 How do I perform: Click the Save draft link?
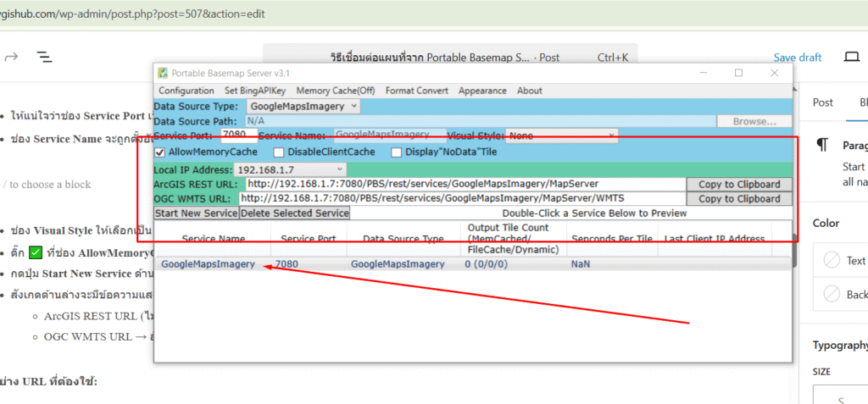point(797,58)
